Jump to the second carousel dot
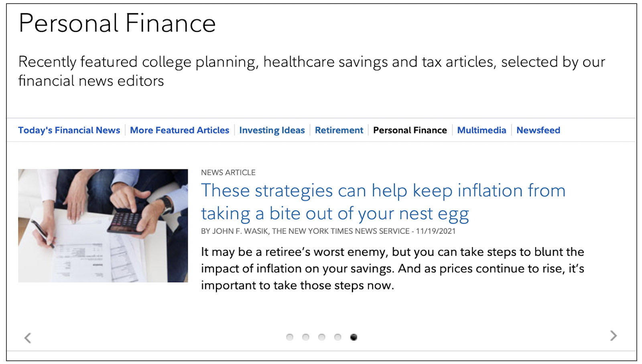 306,337
